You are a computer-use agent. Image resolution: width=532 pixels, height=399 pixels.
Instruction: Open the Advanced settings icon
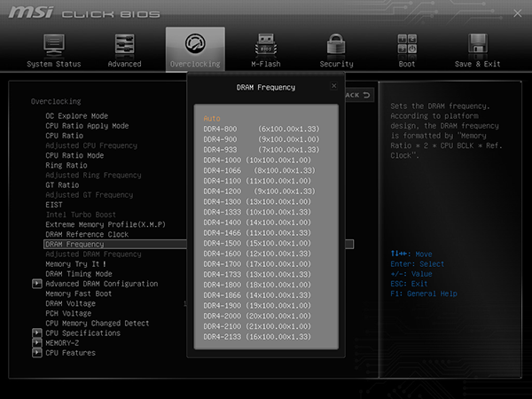(124, 44)
